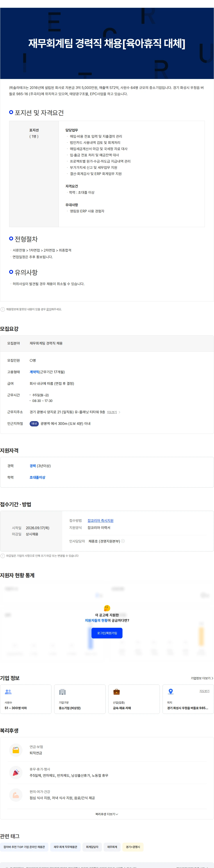The width and height of the screenshot is (214, 868).
Task: Click the 경력 (3년이상) text
Action: click(x=40, y=466)
